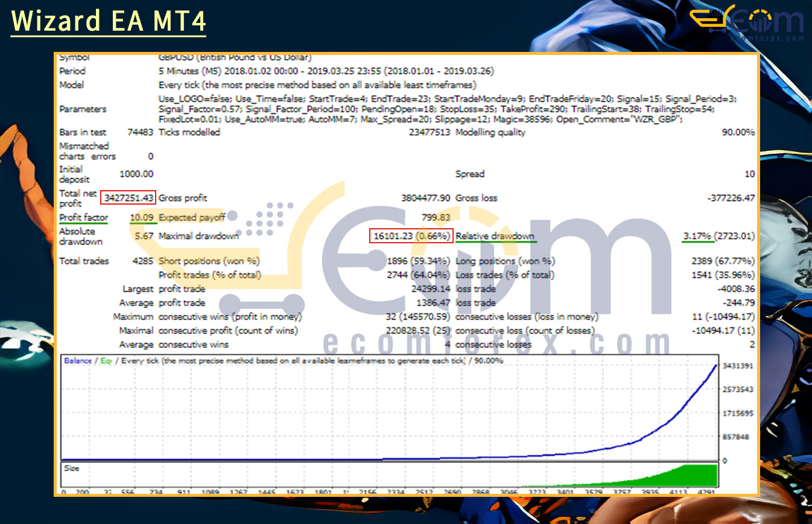812x524 pixels.
Task: Click the Initial deposit value 1000.00
Action: [136, 174]
